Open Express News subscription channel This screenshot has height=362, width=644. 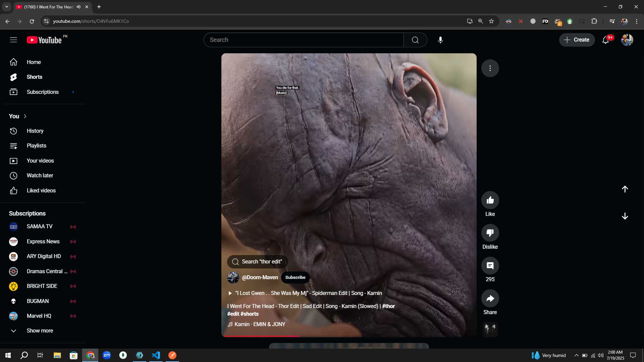pos(43,242)
